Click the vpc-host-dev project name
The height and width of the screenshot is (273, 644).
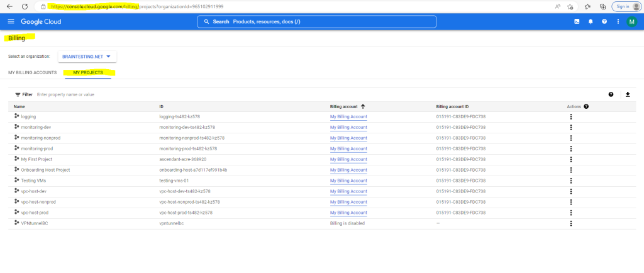pyautogui.click(x=34, y=191)
